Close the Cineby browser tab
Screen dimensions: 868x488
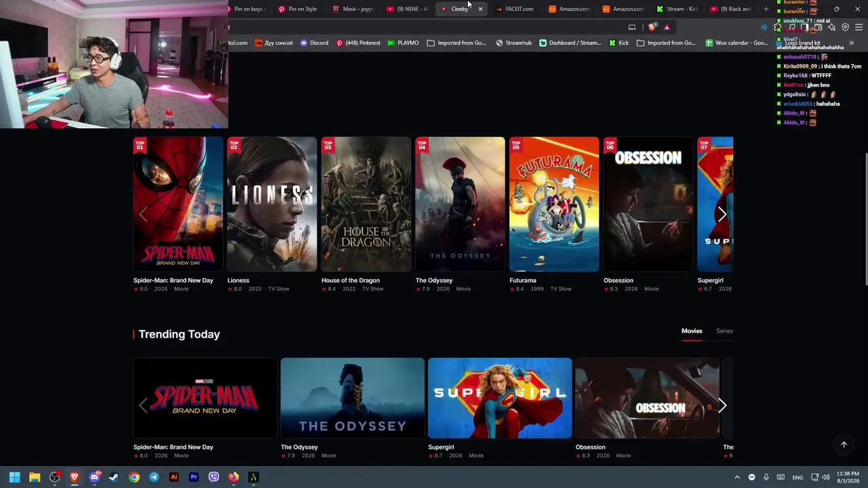point(480,9)
